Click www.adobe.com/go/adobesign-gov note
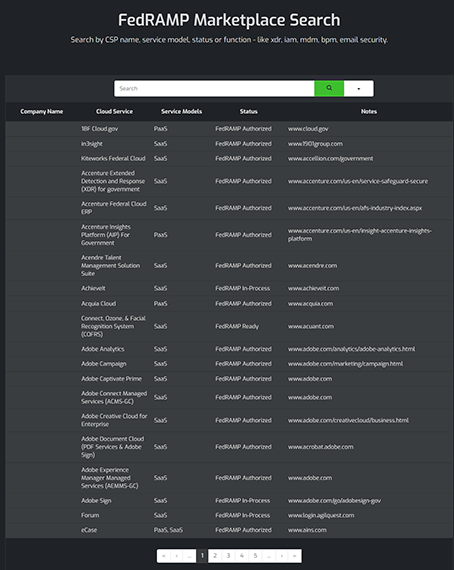This screenshot has height=570, width=454. (x=334, y=501)
